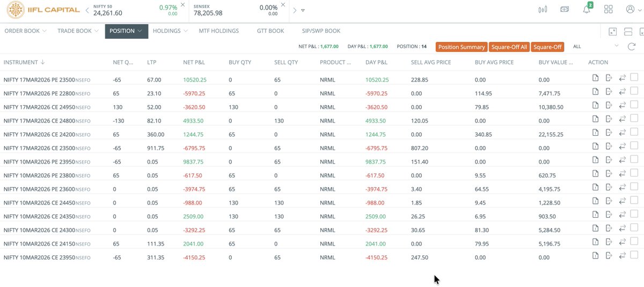
Task: Switch to TRADE BOOK tab
Action: (75, 31)
